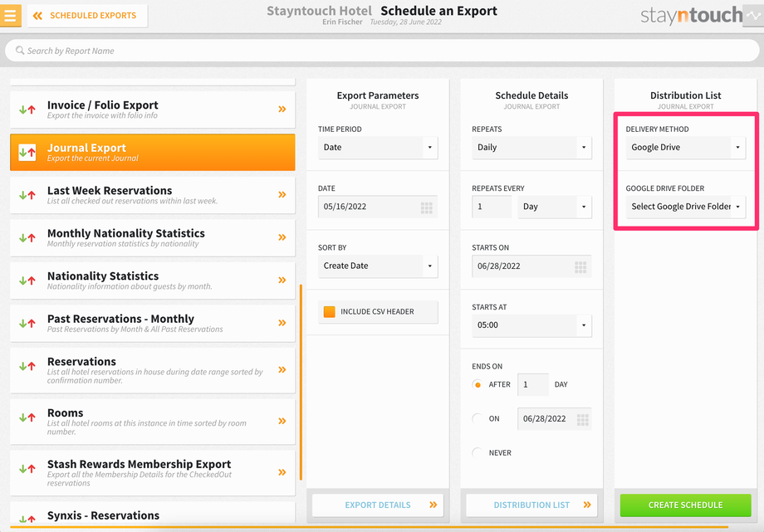Select the Rooms report row

point(153,422)
